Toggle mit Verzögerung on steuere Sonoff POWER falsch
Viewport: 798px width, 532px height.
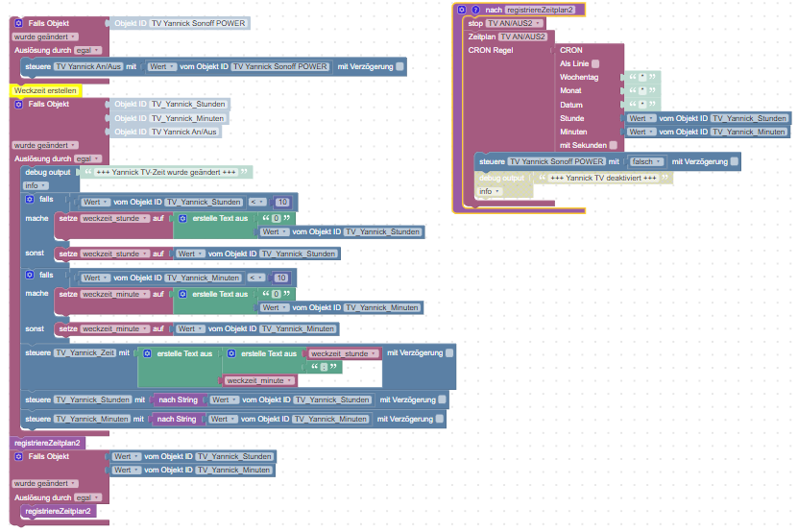pos(735,161)
